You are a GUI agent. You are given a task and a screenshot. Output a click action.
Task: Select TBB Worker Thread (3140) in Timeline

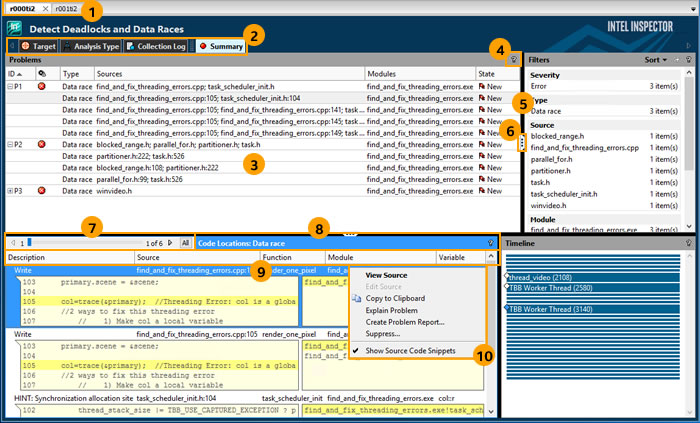[x=551, y=309]
